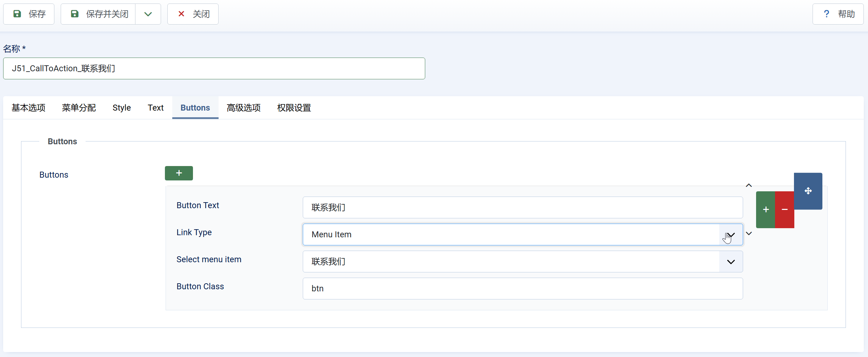Open the Text tab
The width and height of the screenshot is (868, 357).
tap(155, 108)
